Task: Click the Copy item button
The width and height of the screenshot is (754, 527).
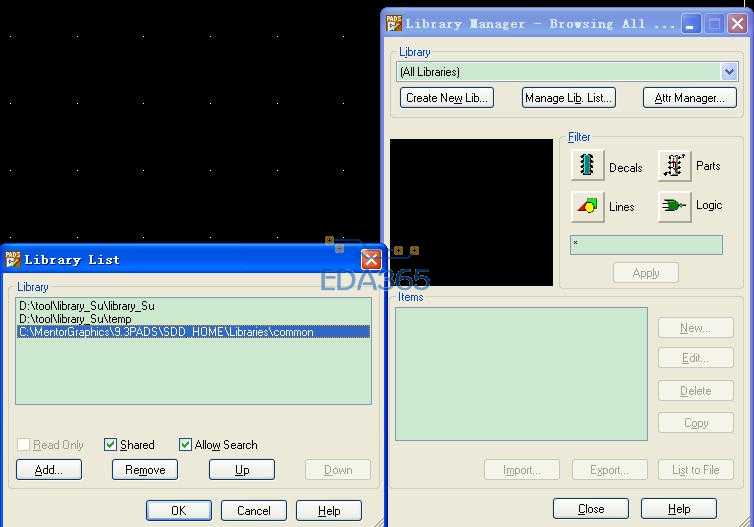Action: point(696,423)
